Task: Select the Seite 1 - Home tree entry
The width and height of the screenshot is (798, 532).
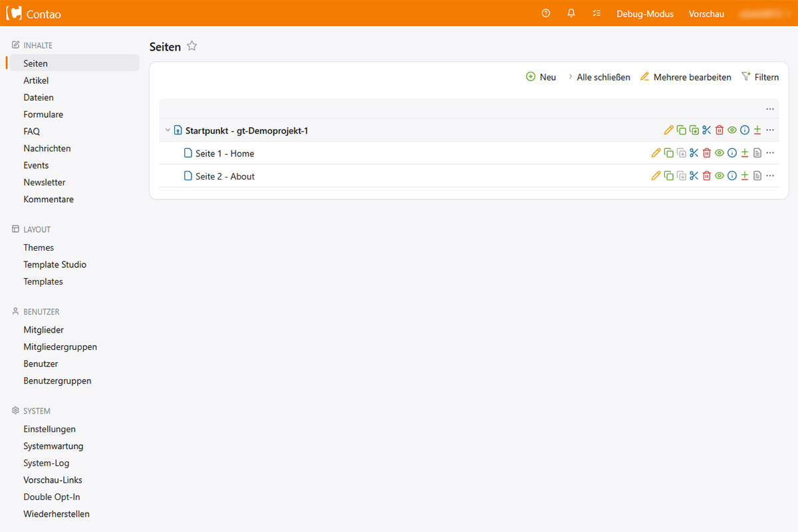Action: coord(225,154)
